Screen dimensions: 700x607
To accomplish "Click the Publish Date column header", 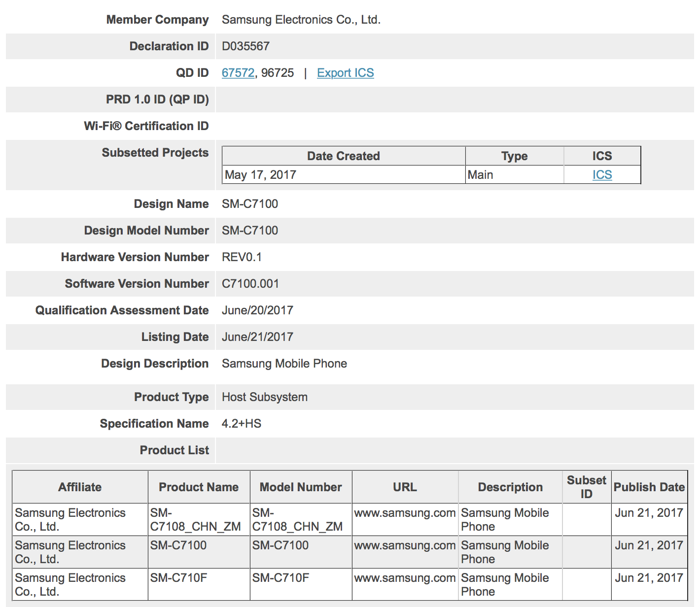I will point(649,487).
